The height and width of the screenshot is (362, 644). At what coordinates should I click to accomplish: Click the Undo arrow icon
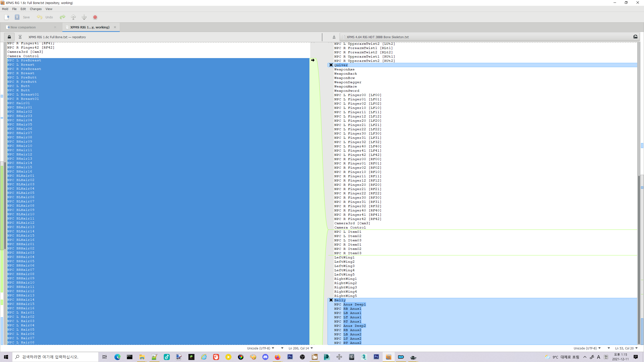coord(39,17)
